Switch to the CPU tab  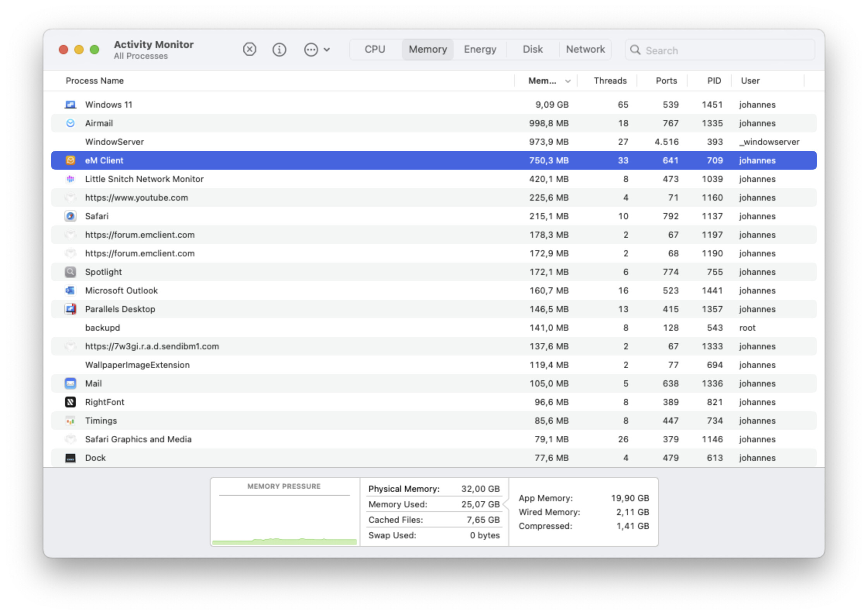point(375,50)
